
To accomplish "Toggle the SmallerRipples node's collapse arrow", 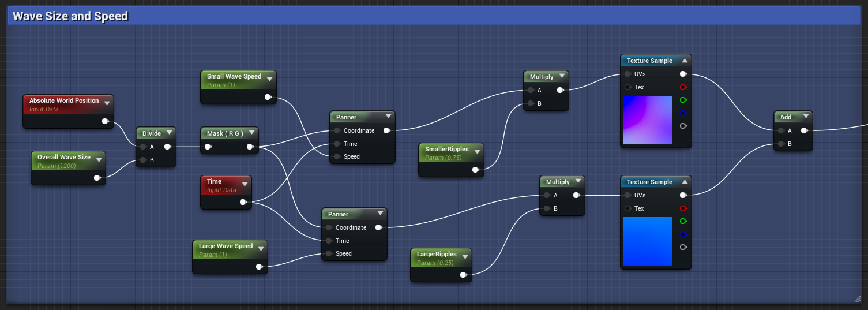I will pyautogui.click(x=478, y=152).
